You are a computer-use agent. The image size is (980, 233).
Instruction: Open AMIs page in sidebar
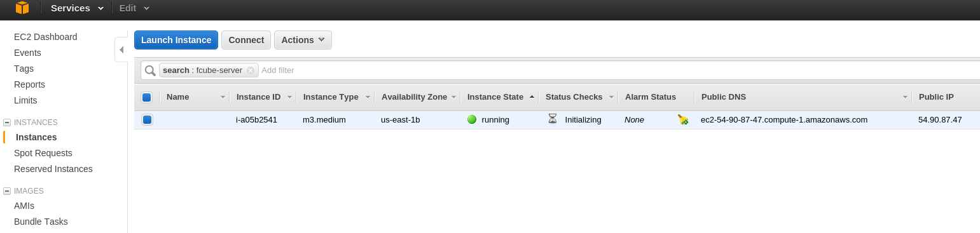24,206
